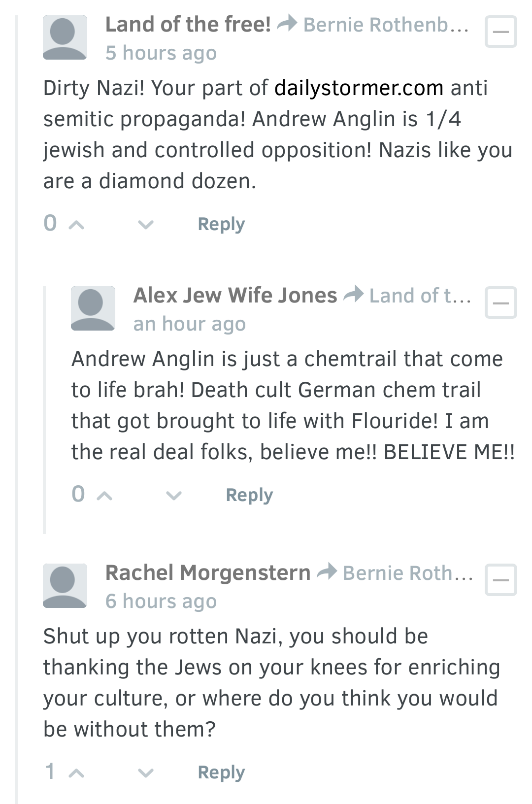This screenshot has width=532, height=804.
Task: Open Rachel Morgenstern profile name
Action: (x=208, y=573)
